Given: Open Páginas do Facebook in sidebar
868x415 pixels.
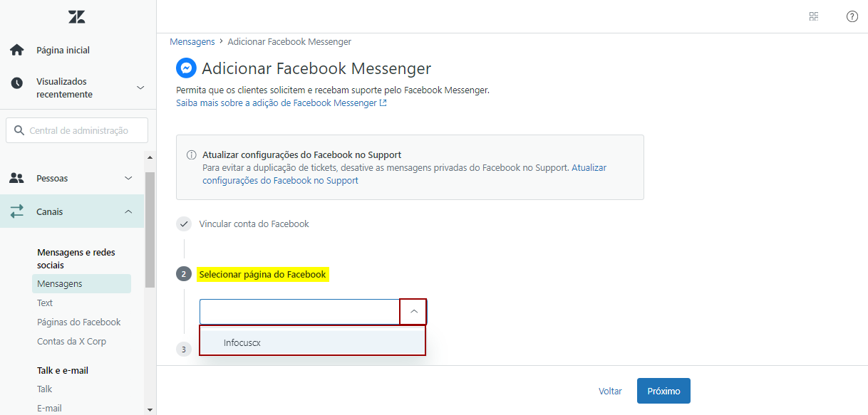Looking at the screenshot, I should pos(78,322).
